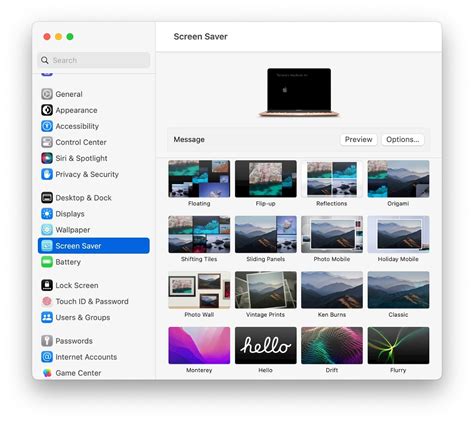474x422 pixels.
Task: Pick the Classic screen saver
Action: [x=398, y=290]
